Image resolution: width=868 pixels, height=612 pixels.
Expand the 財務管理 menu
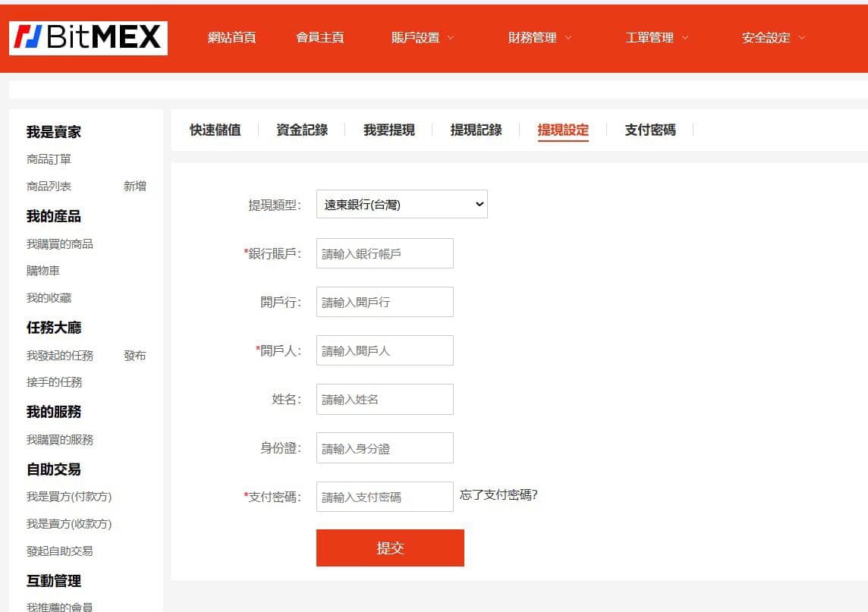(539, 38)
